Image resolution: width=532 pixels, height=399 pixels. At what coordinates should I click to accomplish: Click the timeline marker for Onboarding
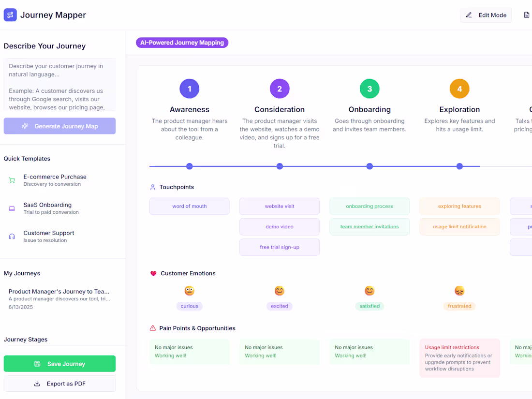click(369, 166)
